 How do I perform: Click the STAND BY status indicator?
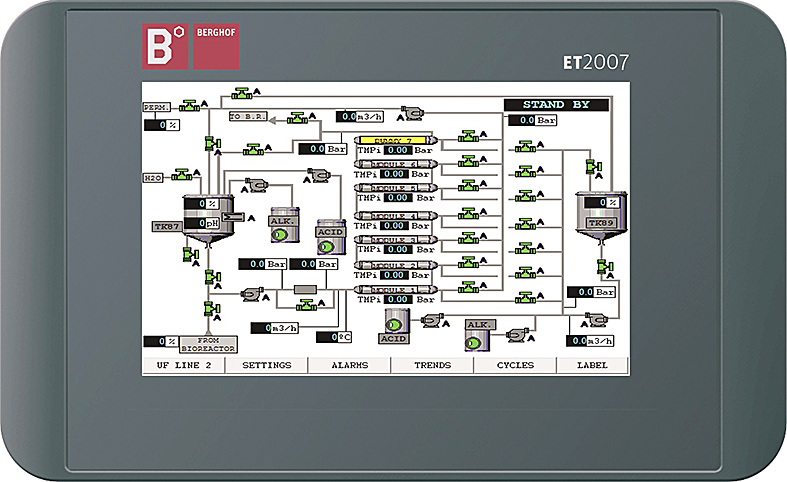[x=556, y=105]
